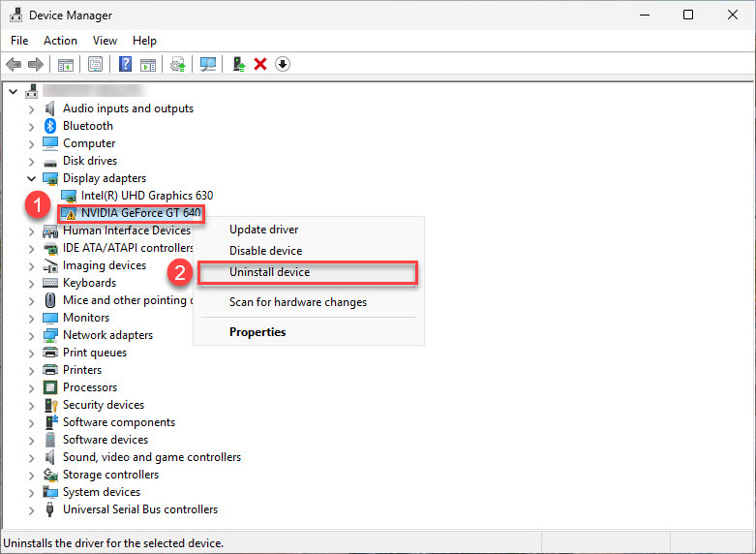Open the Action menu
Screen dimensions: 756x554
[60, 41]
